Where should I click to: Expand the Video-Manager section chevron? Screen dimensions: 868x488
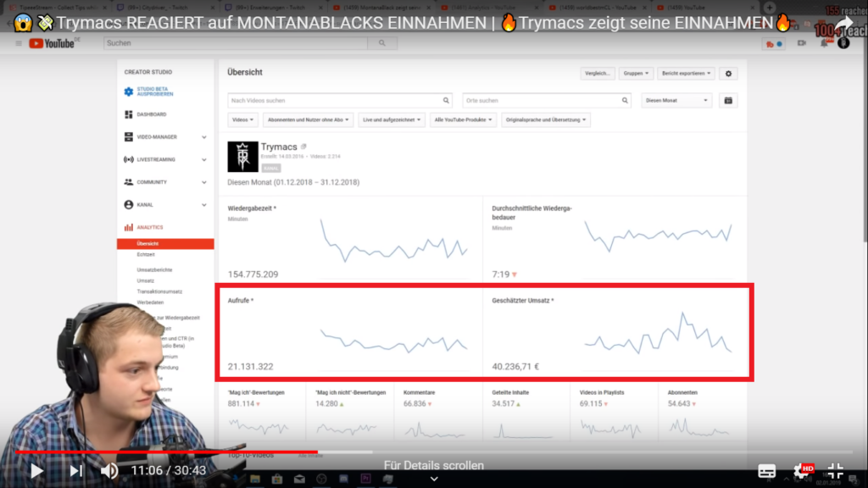coord(203,137)
